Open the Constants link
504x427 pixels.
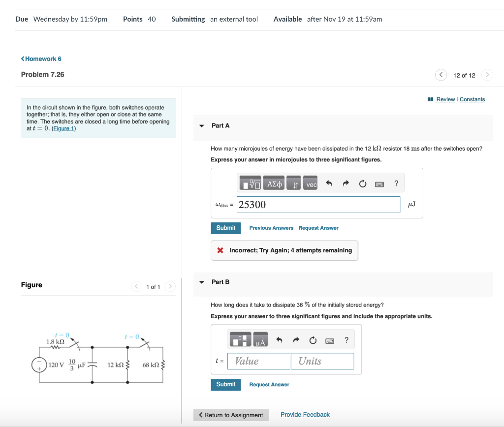pos(472,99)
